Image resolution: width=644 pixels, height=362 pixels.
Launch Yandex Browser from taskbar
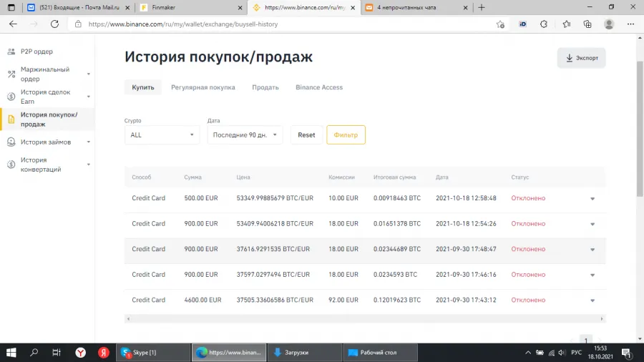click(80, 353)
